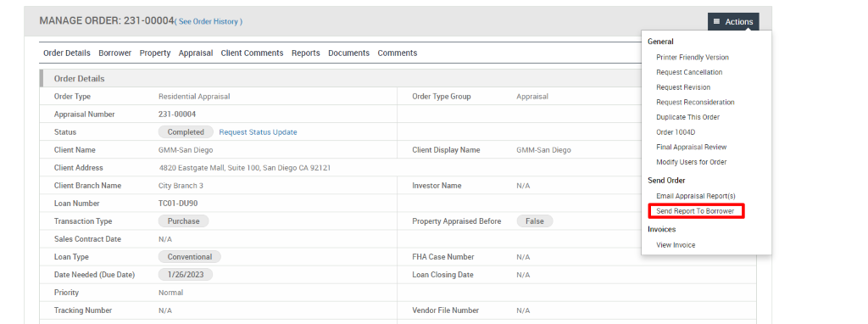Click the hamburger icon on Actions button
The height and width of the screenshot is (324, 868).
(716, 21)
